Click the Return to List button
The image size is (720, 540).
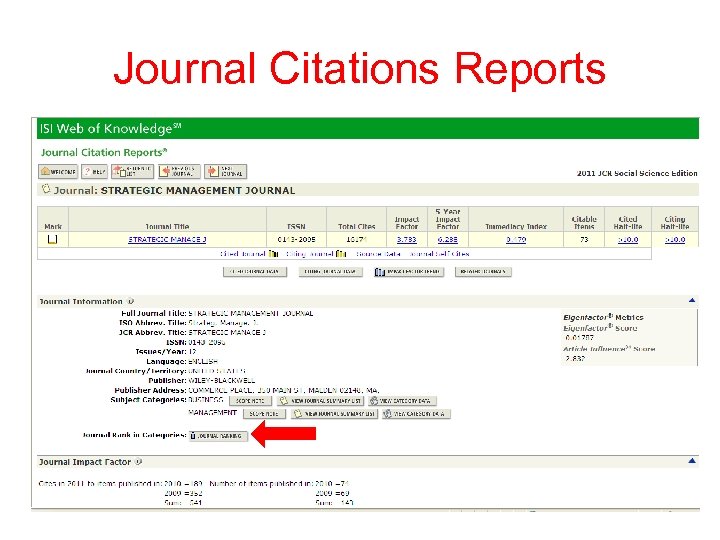tap(132, 172)
